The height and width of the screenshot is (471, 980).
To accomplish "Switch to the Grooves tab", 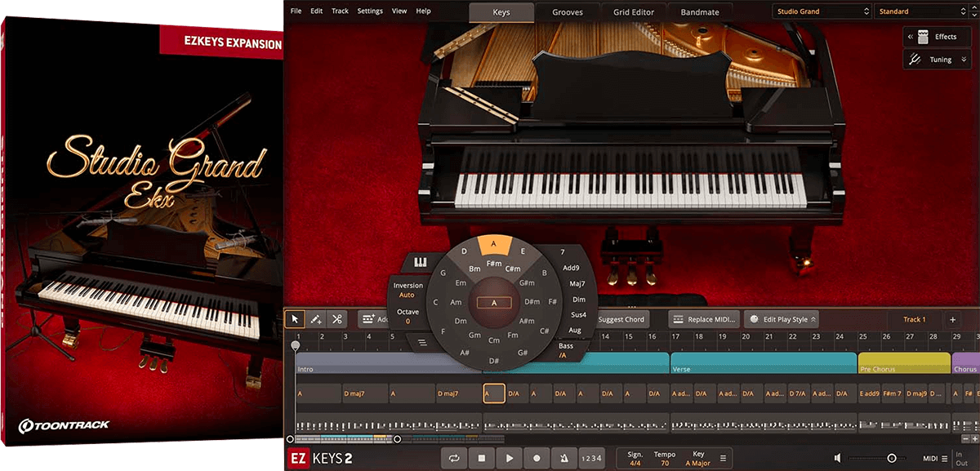I will click(568, 12).
